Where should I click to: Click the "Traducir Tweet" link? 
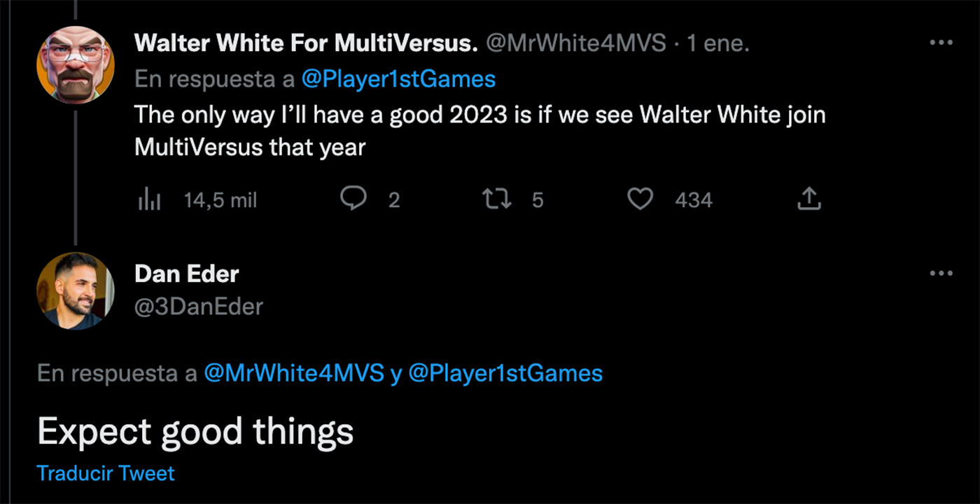tap(106, 473)
